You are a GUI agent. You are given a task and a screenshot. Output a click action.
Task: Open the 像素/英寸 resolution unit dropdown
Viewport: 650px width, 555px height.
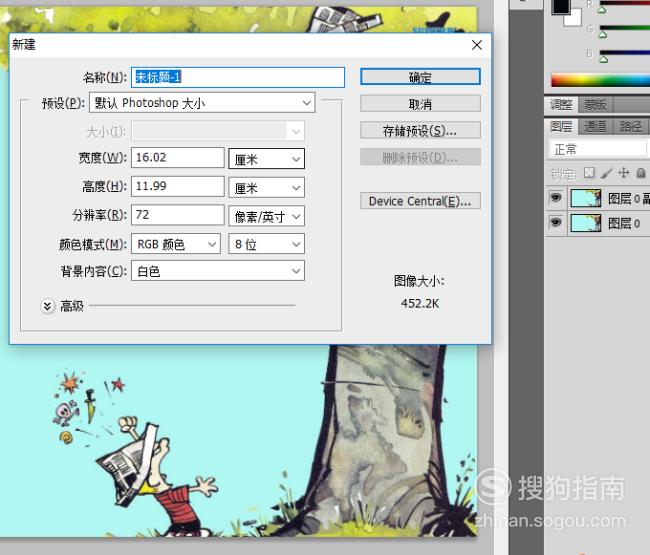267,216
